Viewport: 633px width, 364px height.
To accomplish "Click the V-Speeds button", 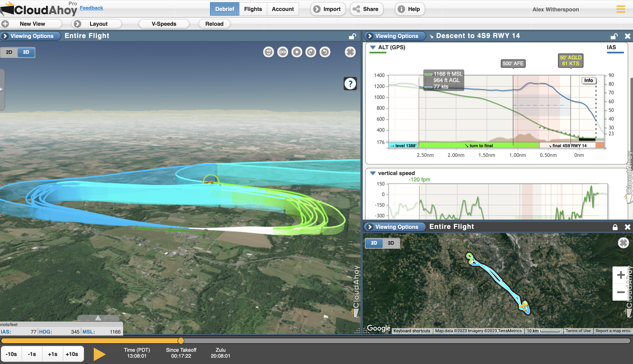I will coord(164,24).
